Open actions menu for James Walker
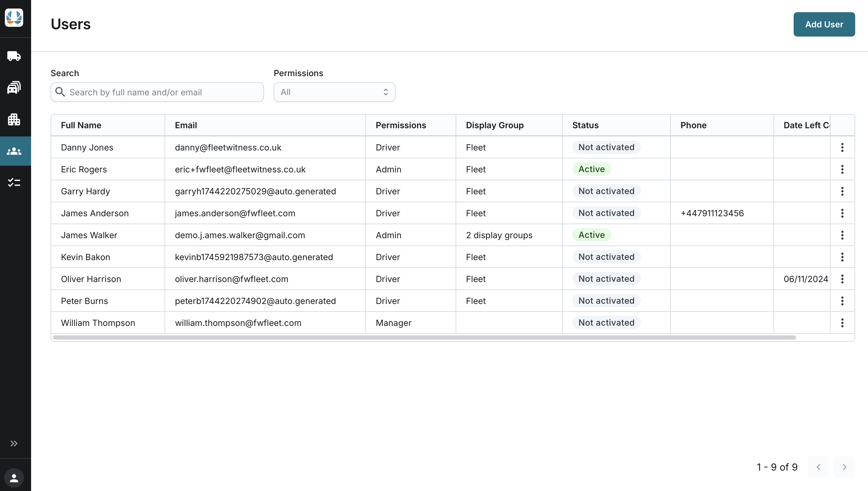This screenshot has height=491, width=868. click(x=842, y=235)
